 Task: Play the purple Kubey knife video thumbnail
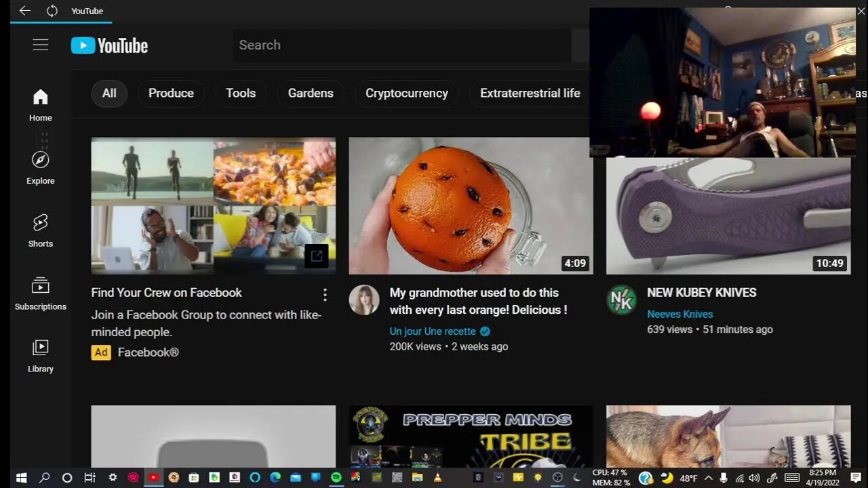point(728,216)
